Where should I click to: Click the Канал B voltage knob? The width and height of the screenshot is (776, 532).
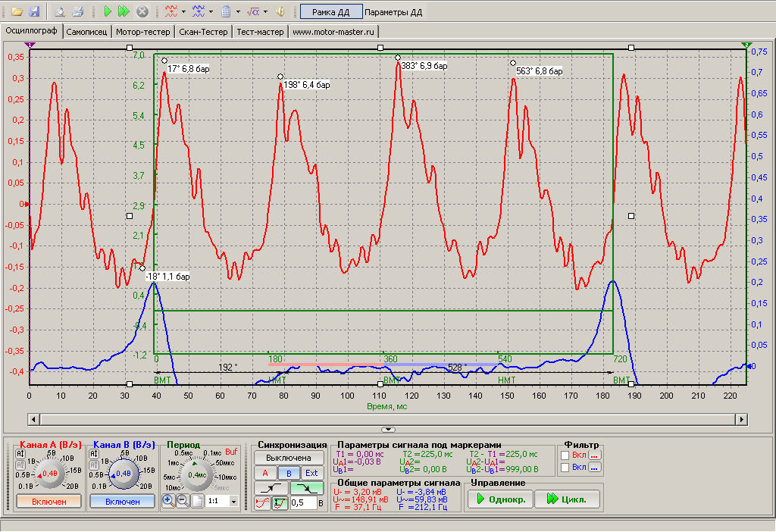(124, 474)
